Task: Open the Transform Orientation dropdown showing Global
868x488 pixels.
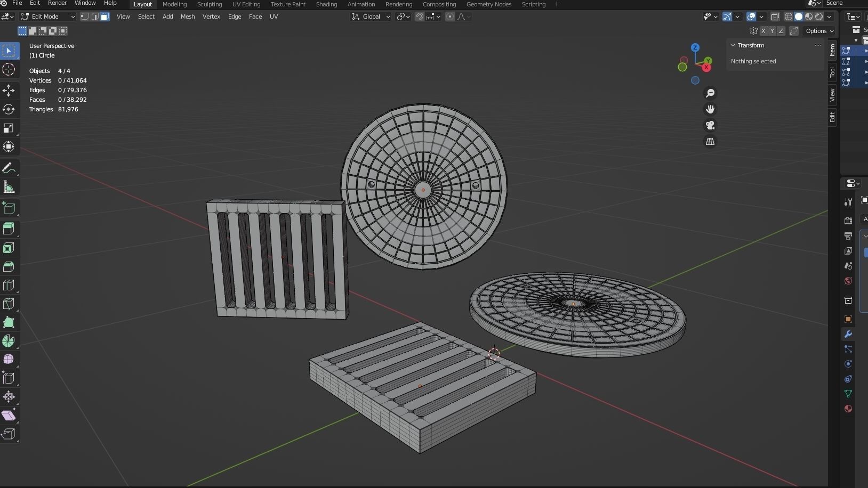Action: pos(371,17)
